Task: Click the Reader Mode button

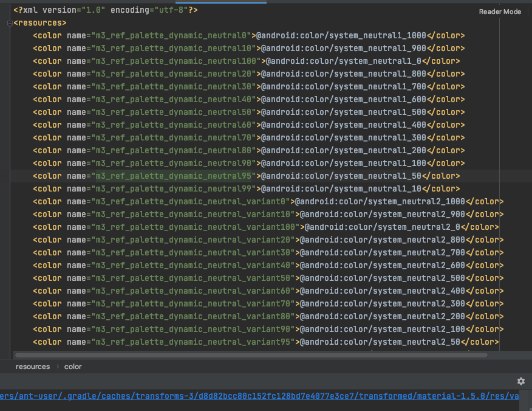Action: point(500,11)
